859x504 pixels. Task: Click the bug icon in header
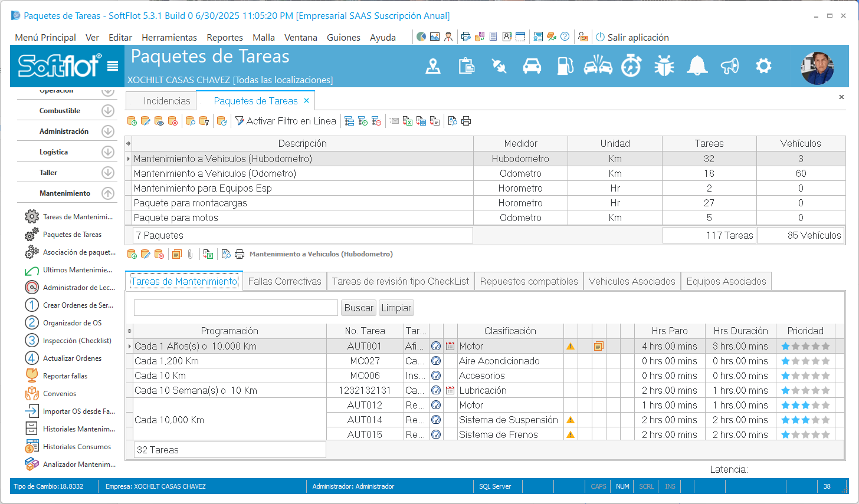point(664,66)
